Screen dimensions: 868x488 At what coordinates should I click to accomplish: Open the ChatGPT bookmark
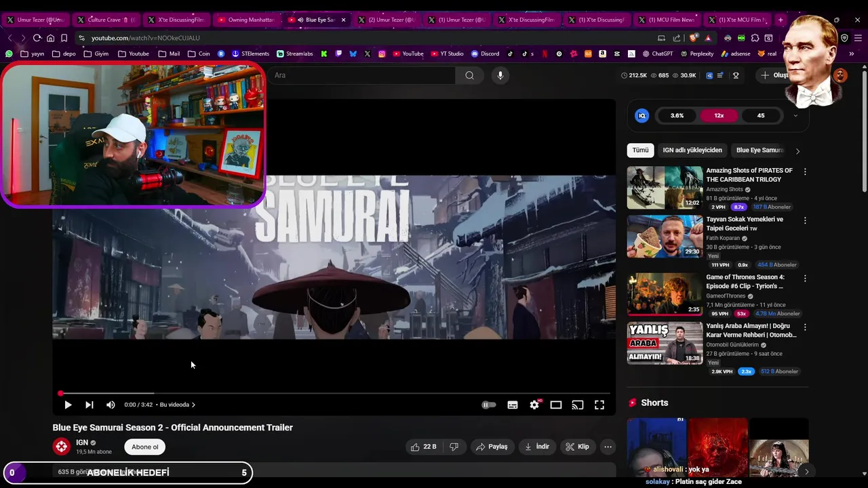[658, 54]
